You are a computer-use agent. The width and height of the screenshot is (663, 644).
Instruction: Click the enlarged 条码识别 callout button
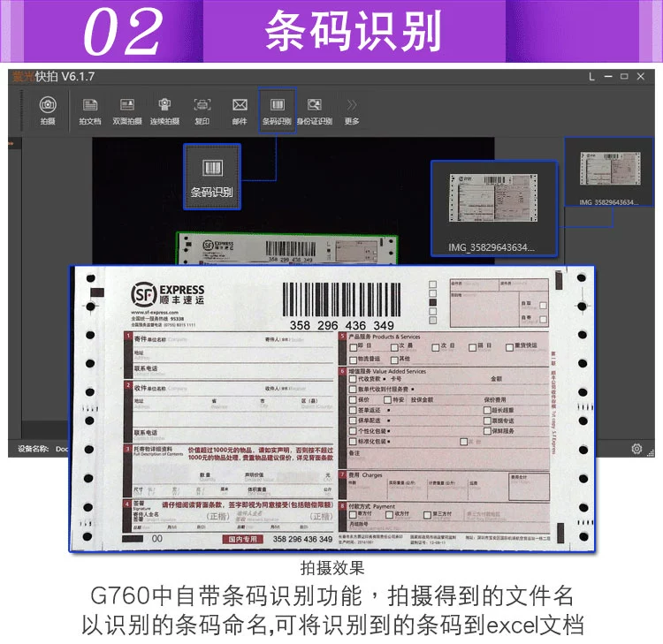coord(212,177)
